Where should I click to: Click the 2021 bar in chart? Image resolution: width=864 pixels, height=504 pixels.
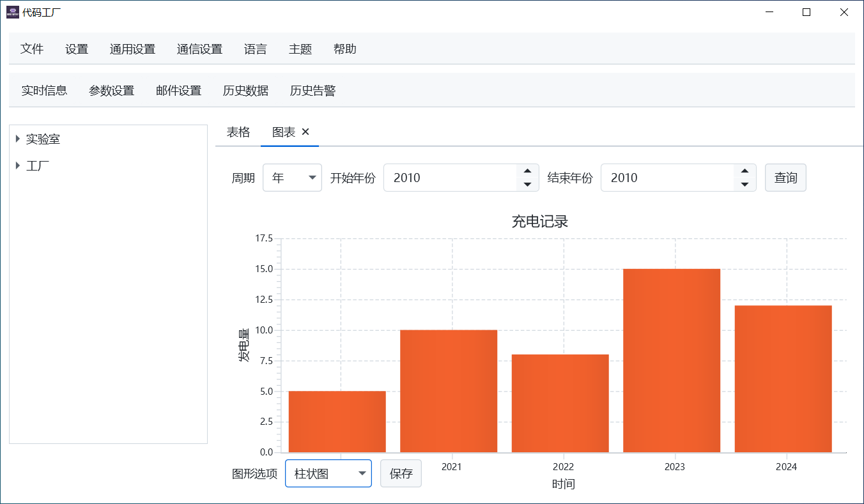449,391
